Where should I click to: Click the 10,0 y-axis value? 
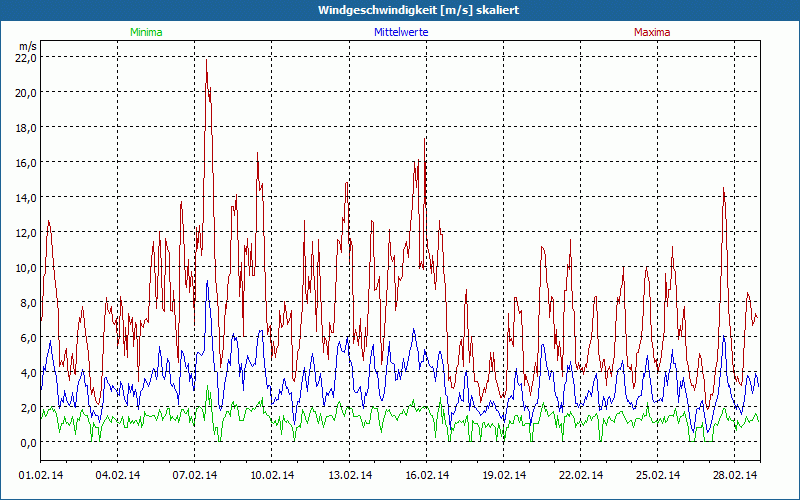pos(26,267)
